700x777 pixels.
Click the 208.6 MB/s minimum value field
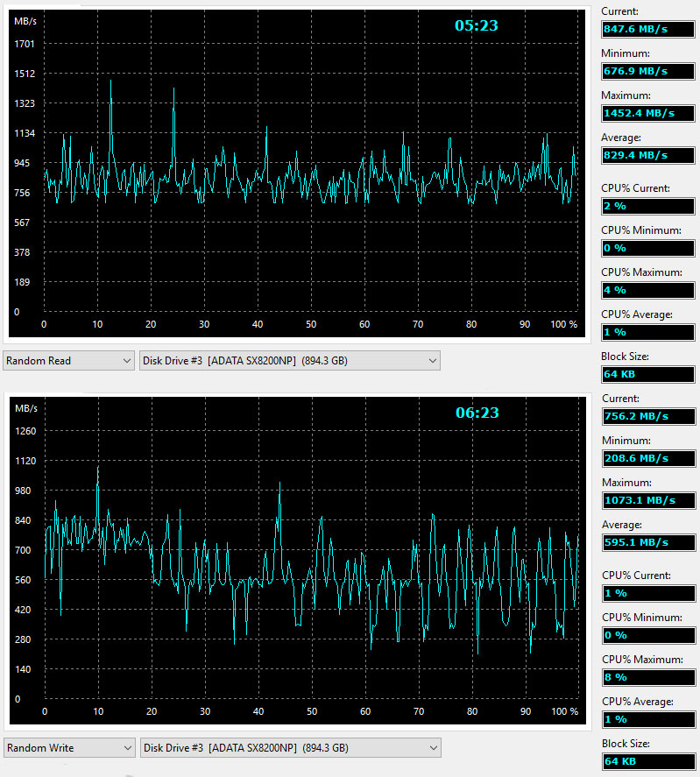[x=647, y=458]
